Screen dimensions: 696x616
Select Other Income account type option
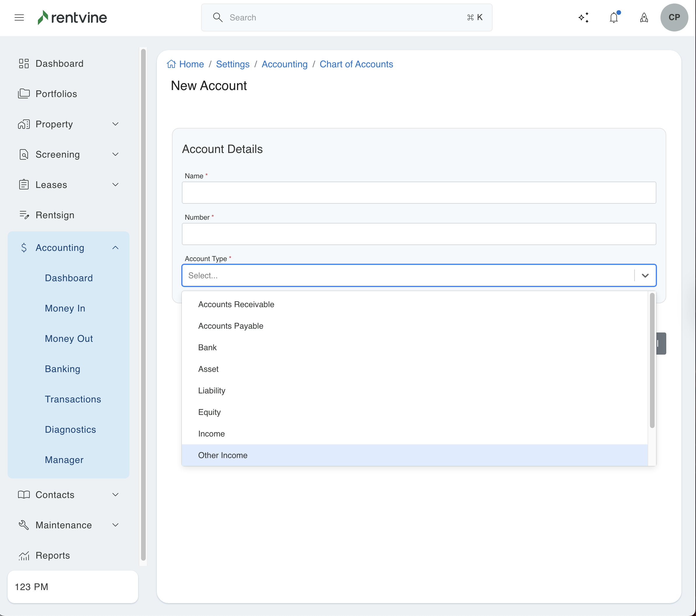pyautogui.click(x=223, y=455)
